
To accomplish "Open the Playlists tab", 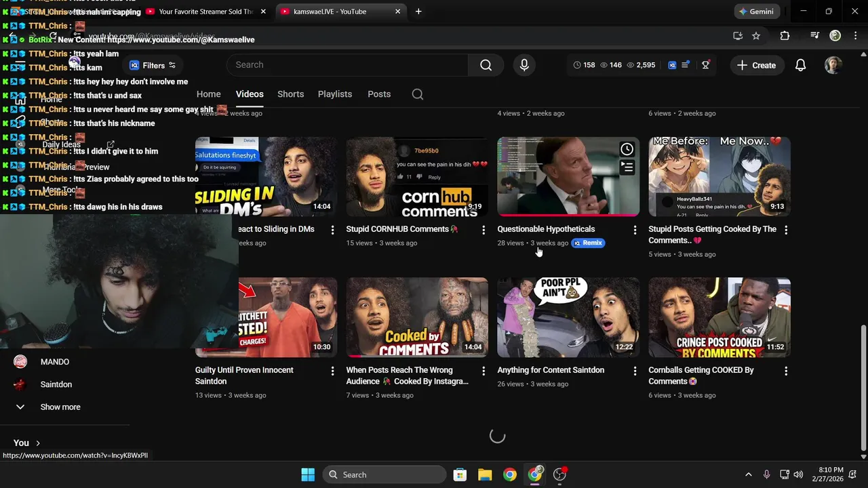I will tap(335, 94).
